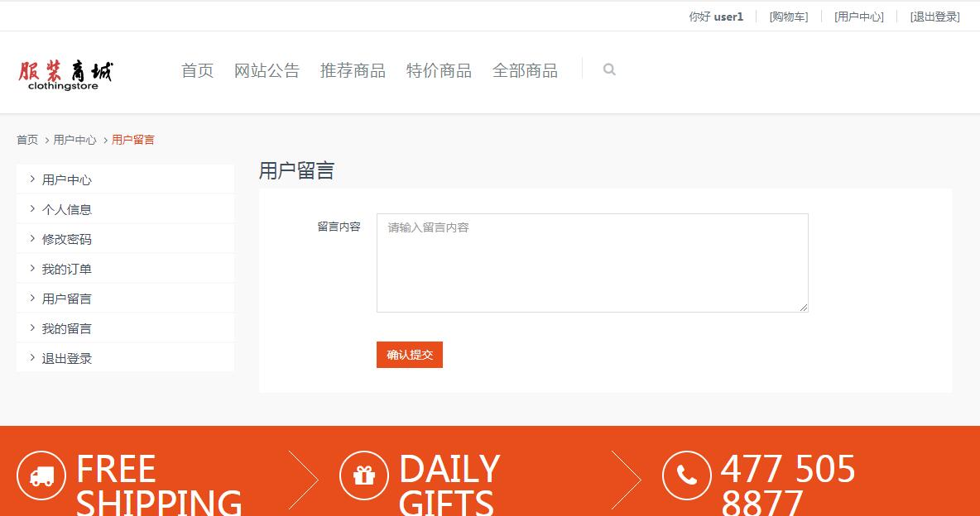Viewport: 980px width, 516px height.
Task: Select 个人信息 in the sidebar
Action: (x=126, y=209)
